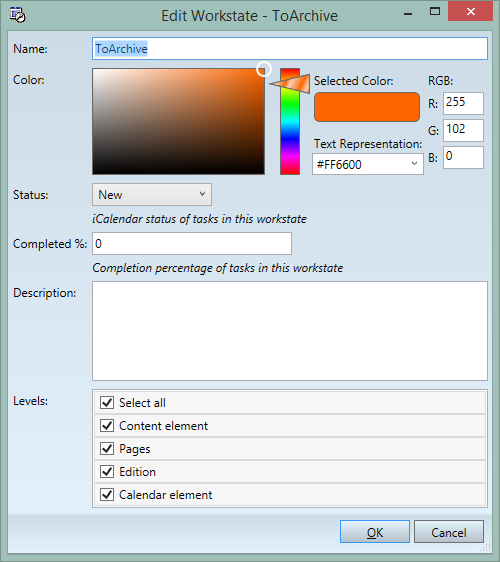
Task: Click the Name field containing ToArchive
Action: 290,48
